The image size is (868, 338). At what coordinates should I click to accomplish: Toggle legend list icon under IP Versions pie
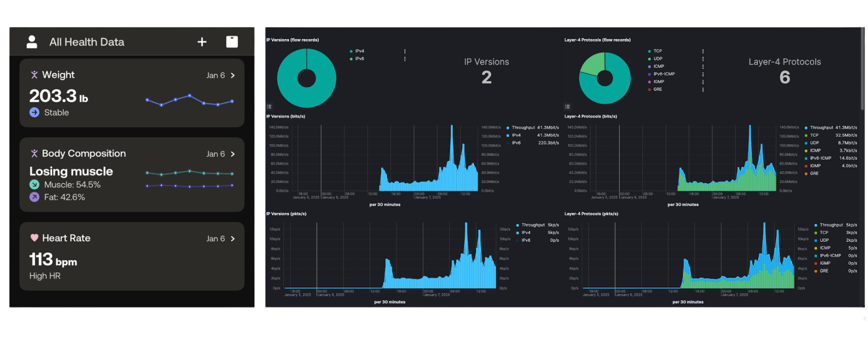pyautogui.click(x=269, y=107)
